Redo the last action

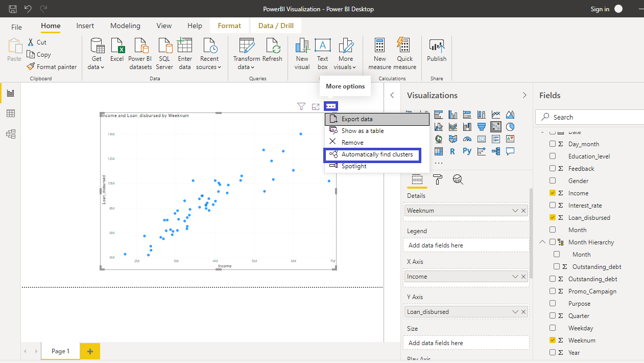43,9
